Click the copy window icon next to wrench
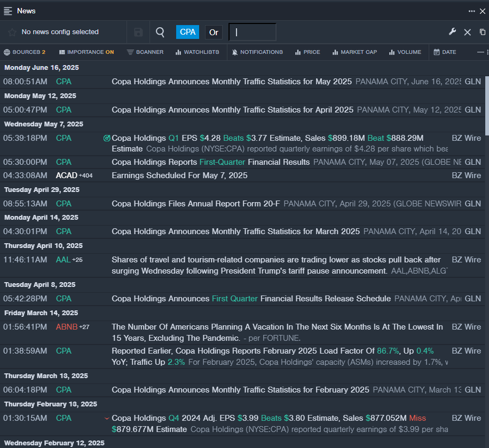This screenshot has height=448, width=489. point(483,32)
